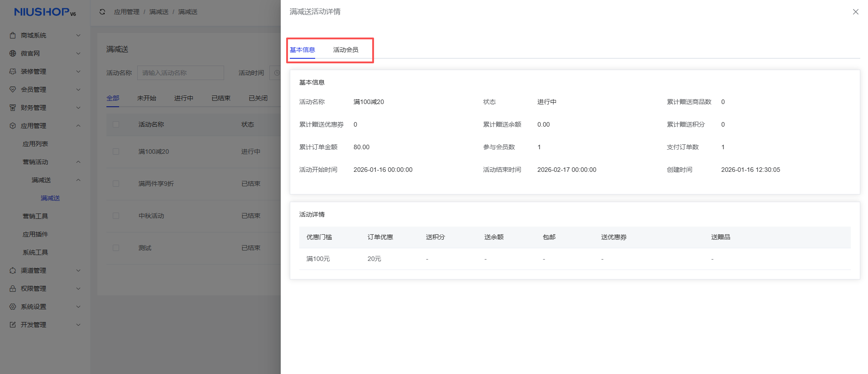Click the 微官网 globe icon
Viewport: 868px width, 374px height.
pos(13,53)
